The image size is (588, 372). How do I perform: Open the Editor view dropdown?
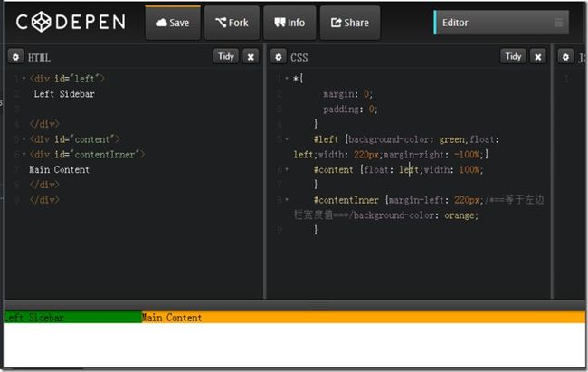tap(501, 23)
